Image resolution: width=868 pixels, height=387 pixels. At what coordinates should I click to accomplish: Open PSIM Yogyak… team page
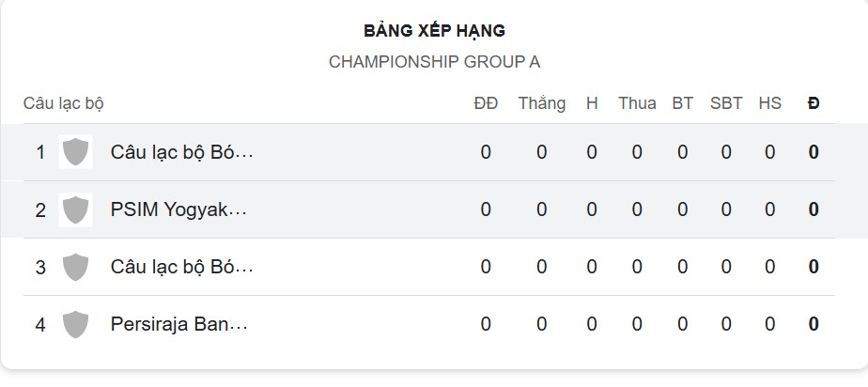(x=178, y=209)
